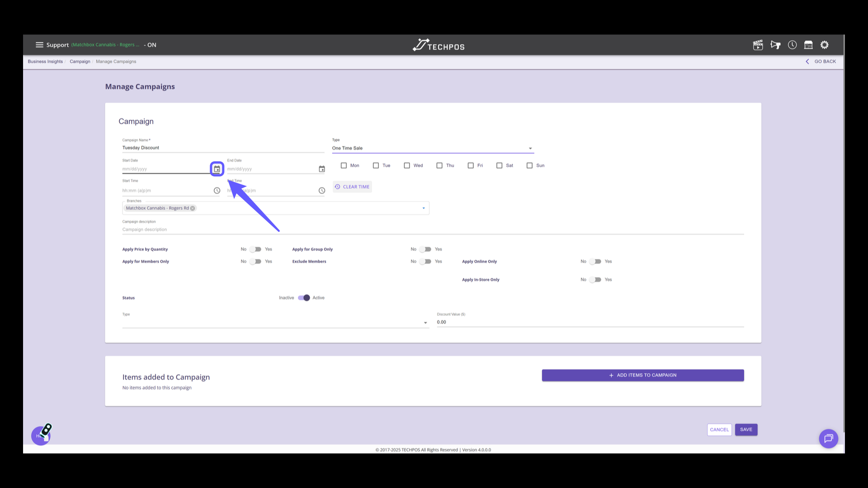
Task: Open the hamburger navigation menu
Action: pyautogui.click(x=39, y=45)
